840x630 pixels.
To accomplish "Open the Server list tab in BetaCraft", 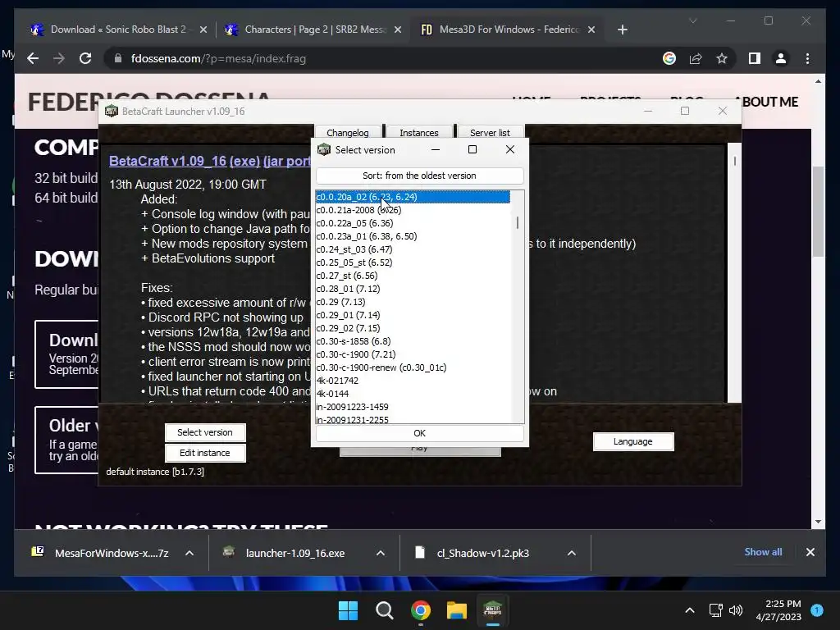I will [491, 132].
